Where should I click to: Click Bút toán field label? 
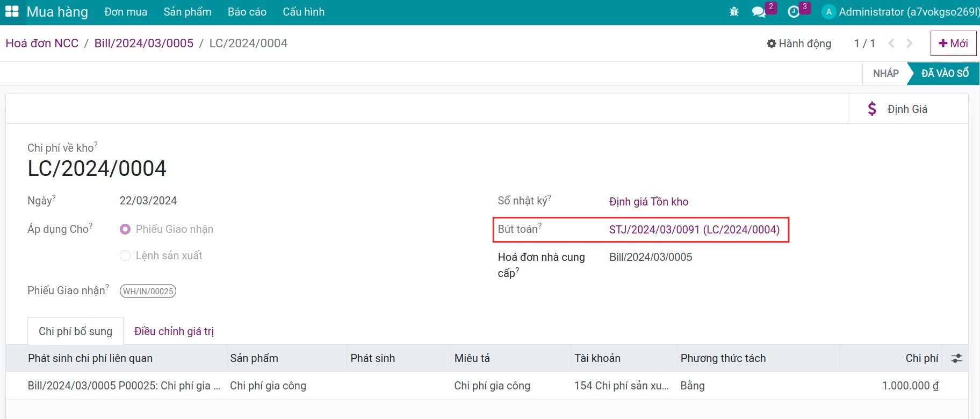[520, 229]
